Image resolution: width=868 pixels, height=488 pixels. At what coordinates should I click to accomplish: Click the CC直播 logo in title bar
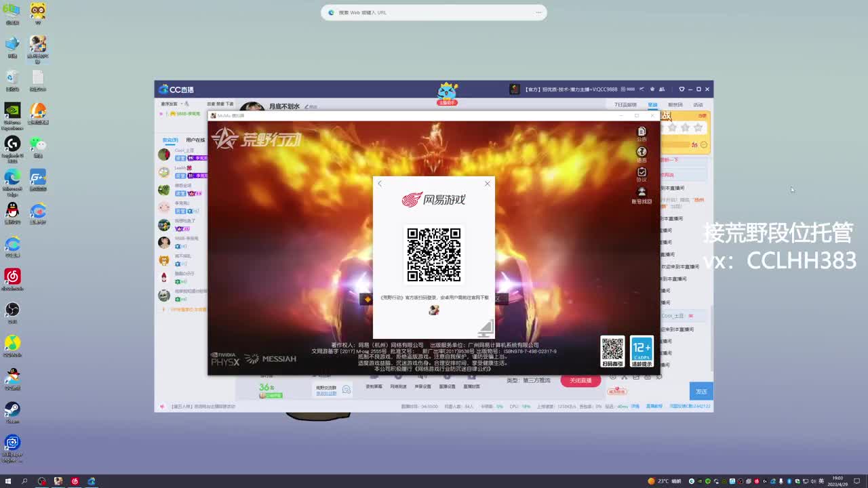[176, 89]
